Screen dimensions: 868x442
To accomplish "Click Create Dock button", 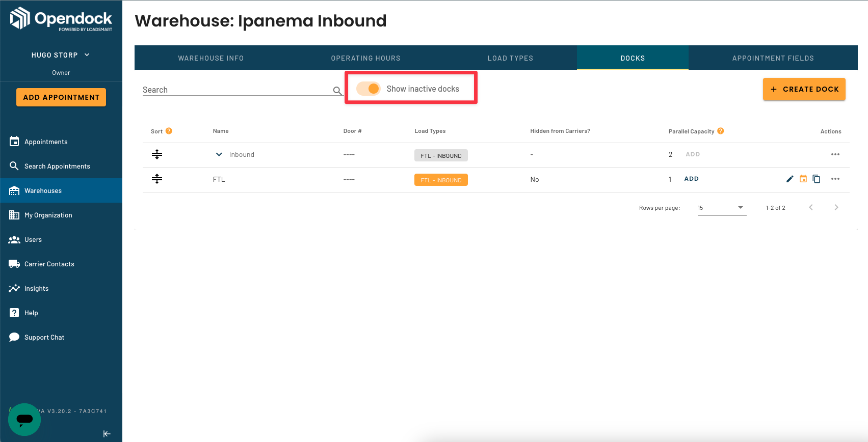I will click(804, 89).
